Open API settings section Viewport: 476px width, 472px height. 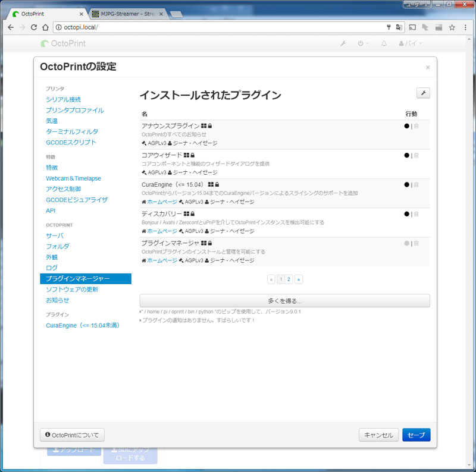tap(51, 211)
